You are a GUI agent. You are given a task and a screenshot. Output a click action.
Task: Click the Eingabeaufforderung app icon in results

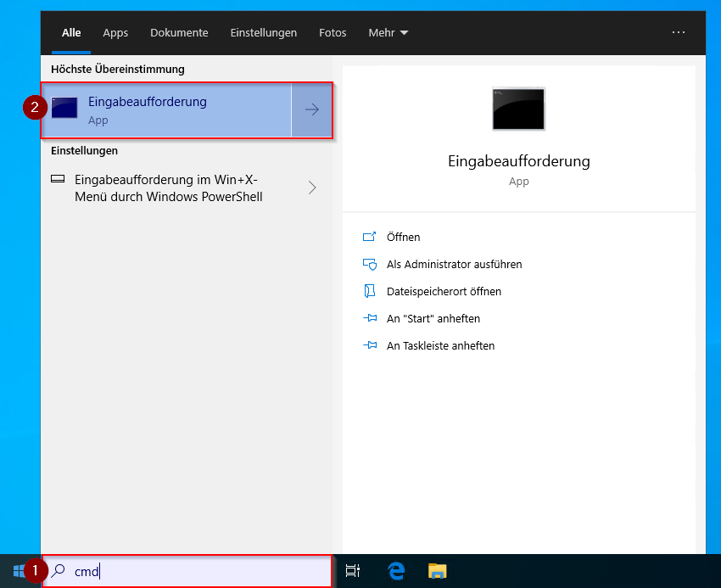click(x=64, y=108)
